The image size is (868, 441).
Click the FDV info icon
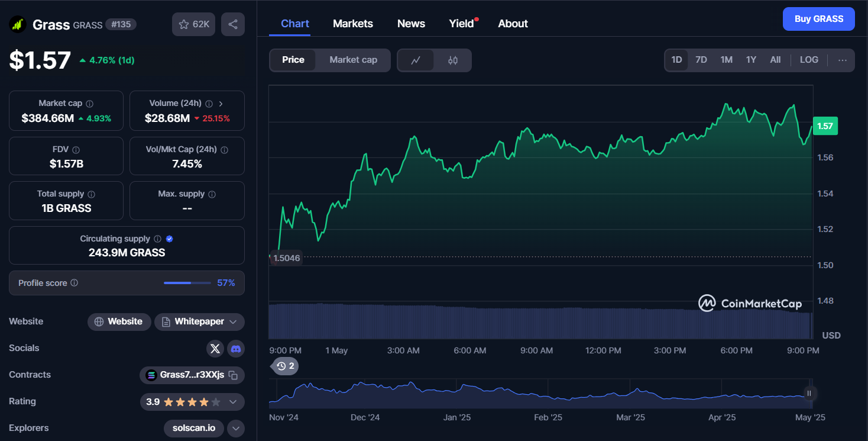76,150
